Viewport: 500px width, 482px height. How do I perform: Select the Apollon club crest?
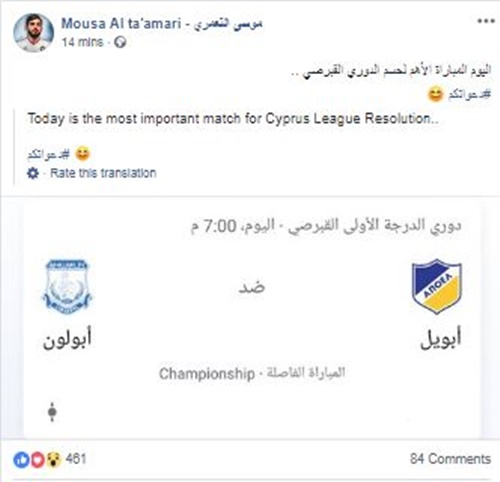[x=67, y=287]
